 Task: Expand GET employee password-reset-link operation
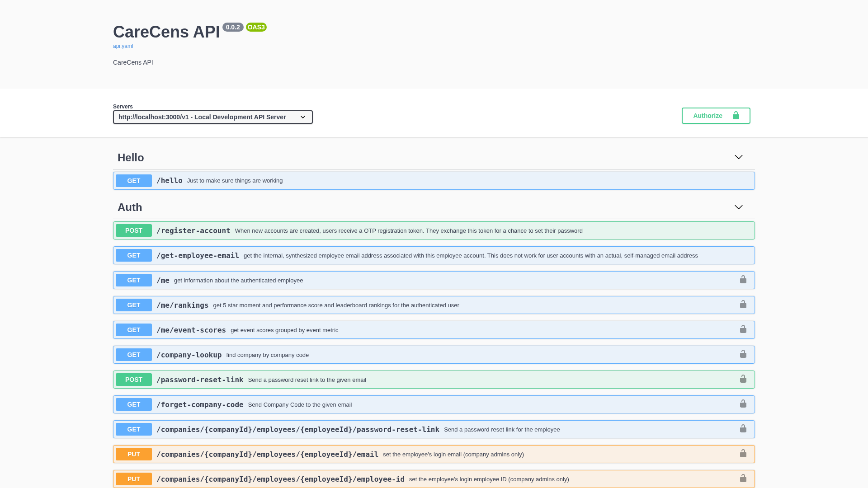(x=434, y=429)
